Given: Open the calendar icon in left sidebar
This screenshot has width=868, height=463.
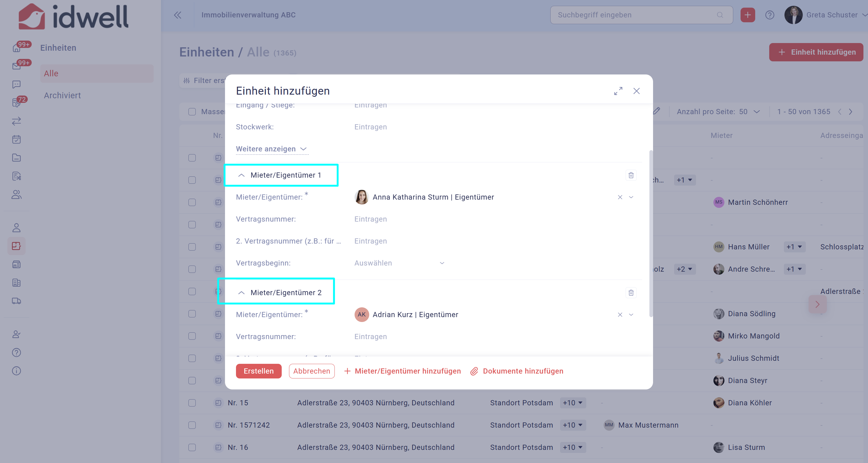Looking at the screenshot, I should tap(16, 139).
